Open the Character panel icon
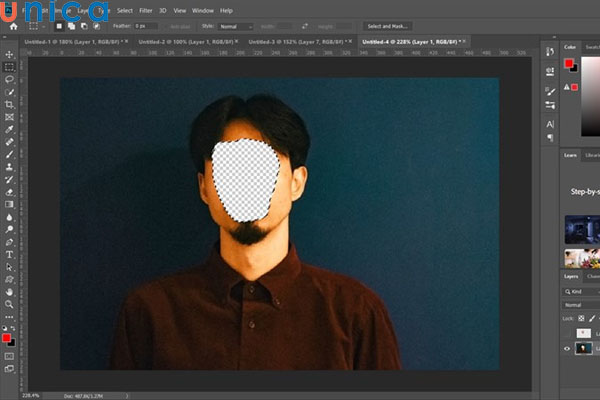The width and height of the screenshot is (600, 400). point(550,124)
